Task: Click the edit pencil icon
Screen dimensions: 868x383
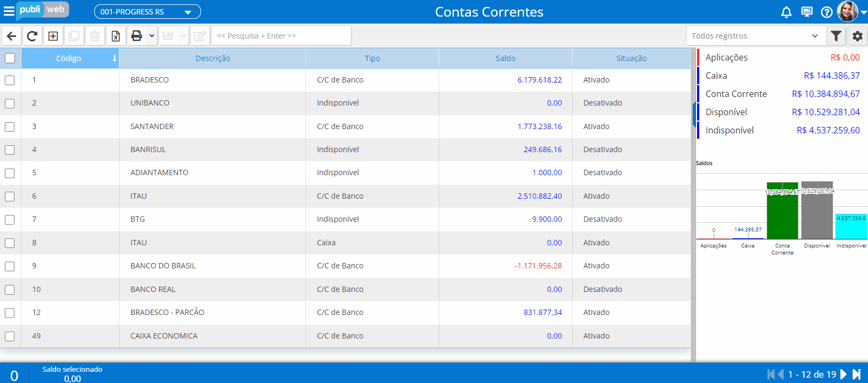Action: 200,36
